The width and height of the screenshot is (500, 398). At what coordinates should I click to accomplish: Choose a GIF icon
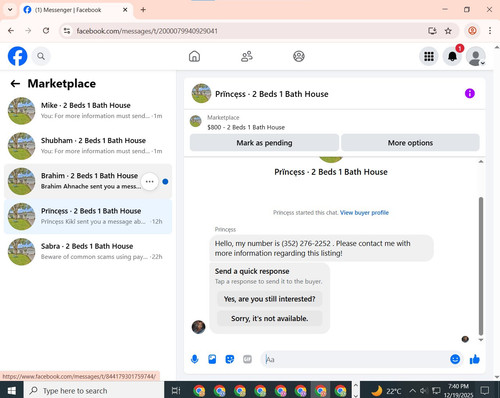pyautogui.click(x=247, y=359)
